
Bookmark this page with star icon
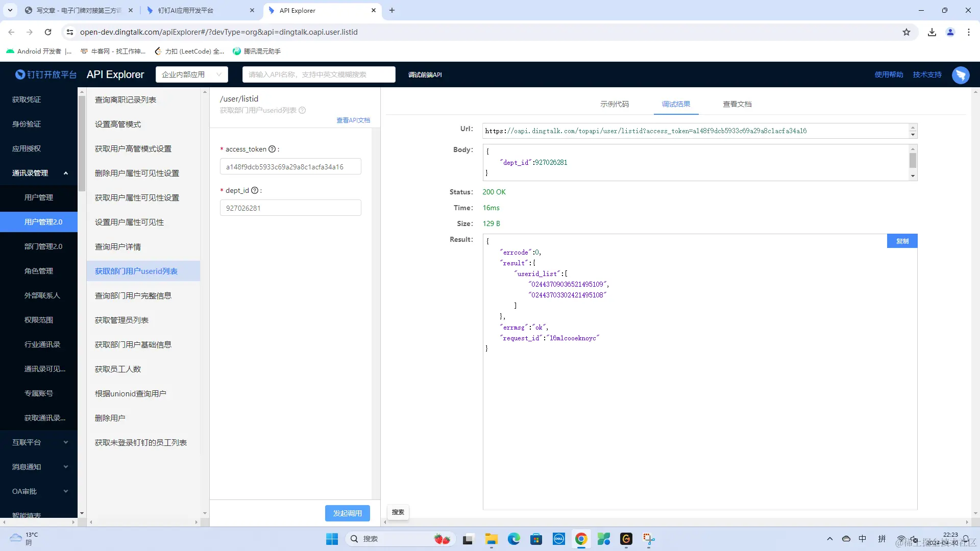[906, 32]
